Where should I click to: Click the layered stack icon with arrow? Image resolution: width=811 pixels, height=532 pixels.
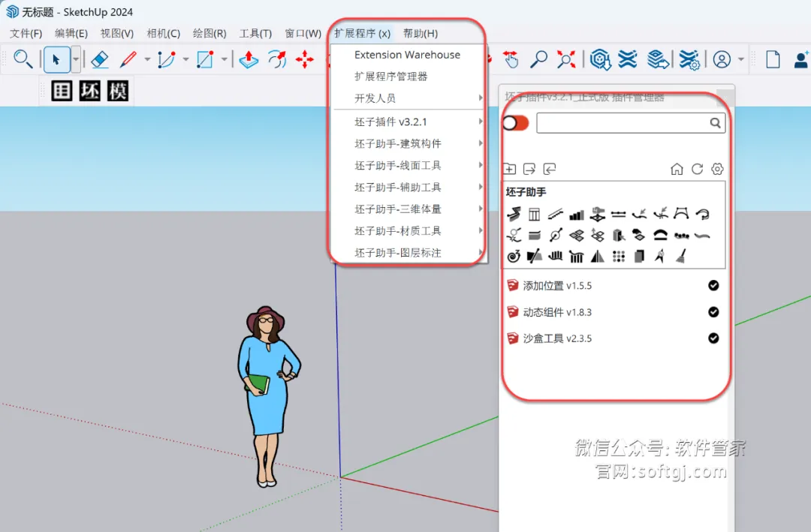click(657, 59)
